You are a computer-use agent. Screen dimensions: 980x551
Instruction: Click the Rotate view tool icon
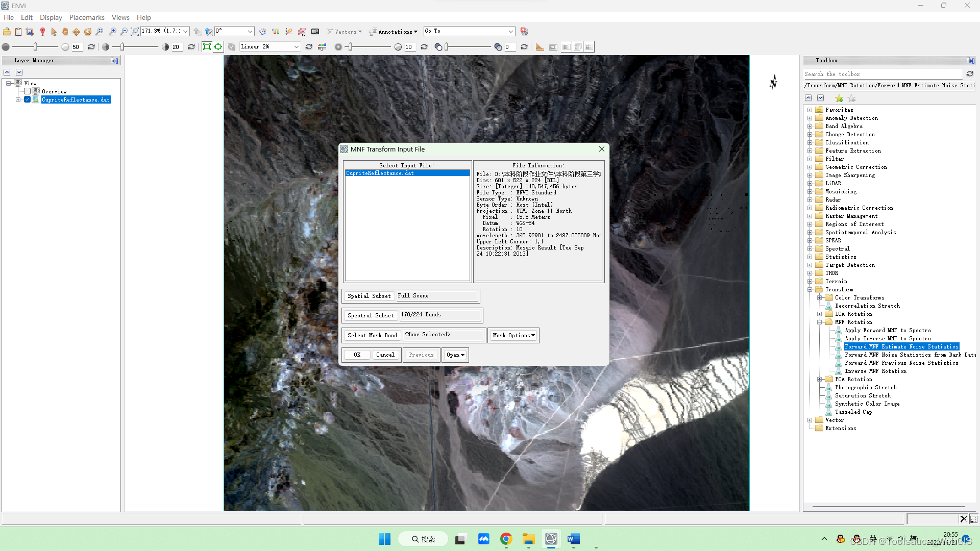click(88, 32)
